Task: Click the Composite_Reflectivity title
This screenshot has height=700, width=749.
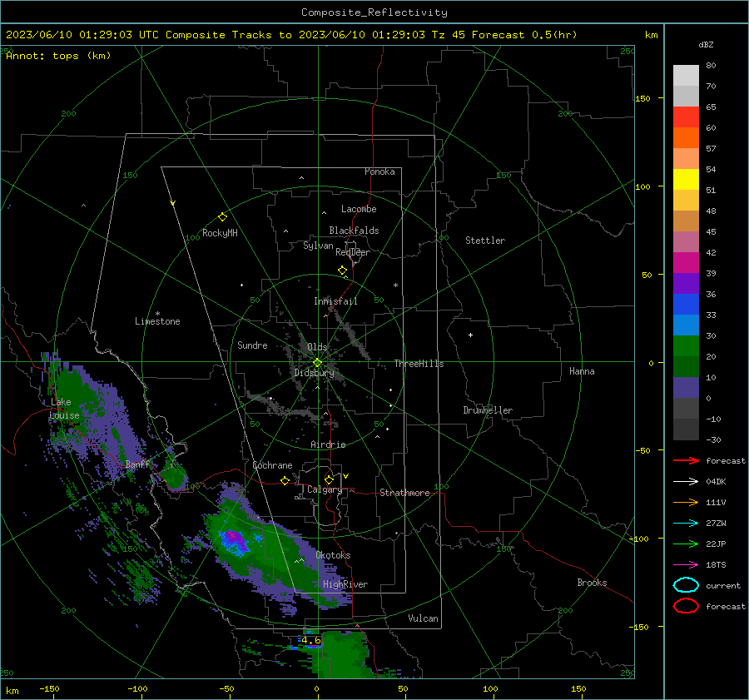Action: pyautogui.click(x=374, y=12)
